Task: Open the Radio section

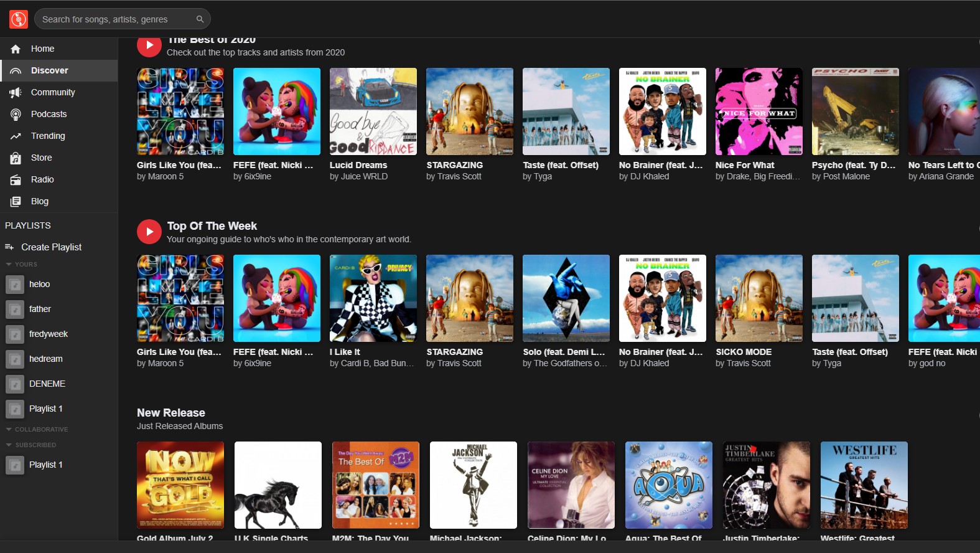Action: [x=42, y=179]
